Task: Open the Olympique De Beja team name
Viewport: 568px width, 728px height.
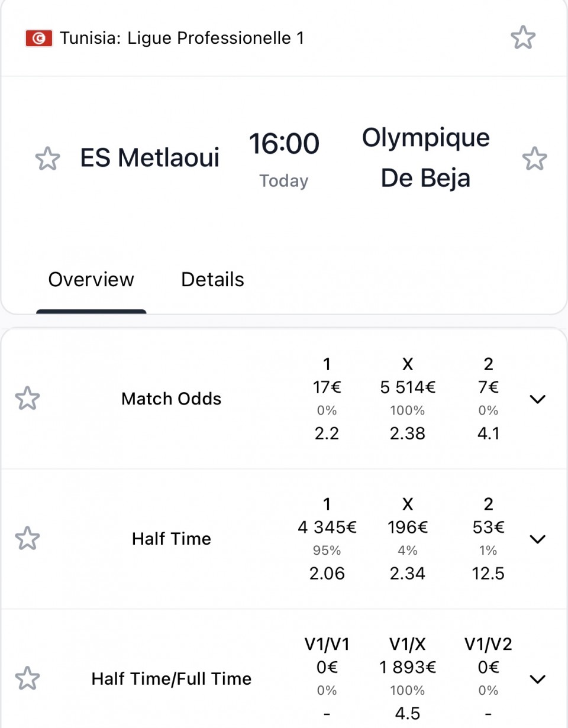Action: [426, 158]
